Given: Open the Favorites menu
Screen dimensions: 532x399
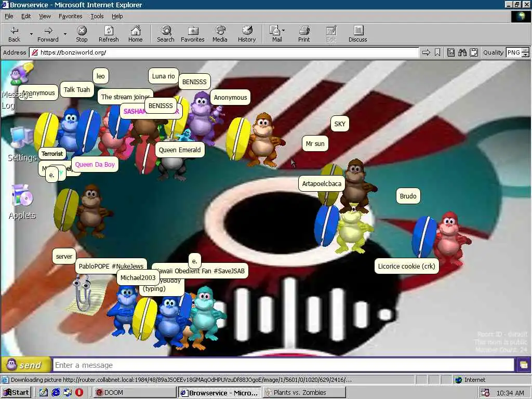Looking at the screenshot, I should 70,16.
